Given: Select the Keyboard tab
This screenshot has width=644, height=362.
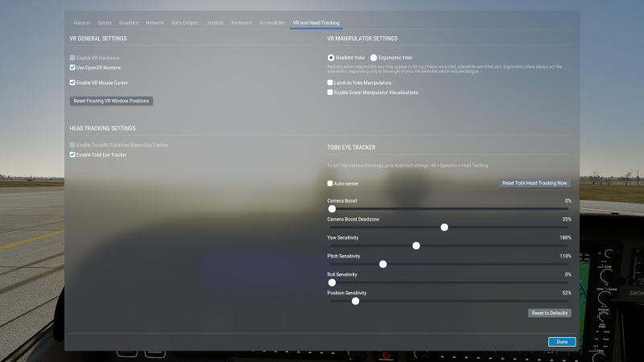Looking at the screenshot, I should coord(242,23).
